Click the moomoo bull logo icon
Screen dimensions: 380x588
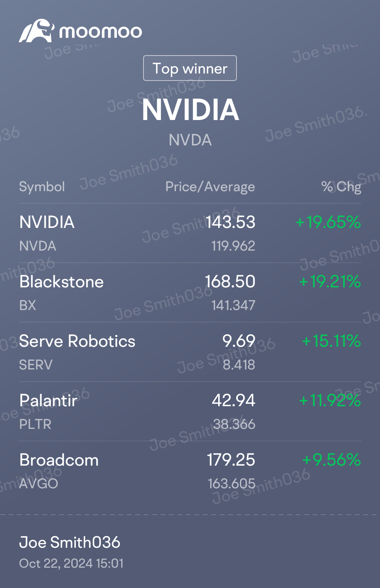(x=36, y=31)
